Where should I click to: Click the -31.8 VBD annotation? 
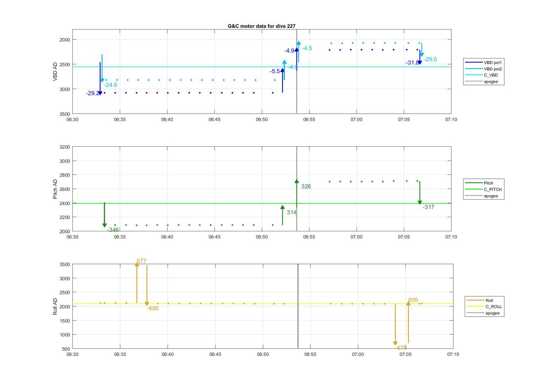(x=412, y=62)
